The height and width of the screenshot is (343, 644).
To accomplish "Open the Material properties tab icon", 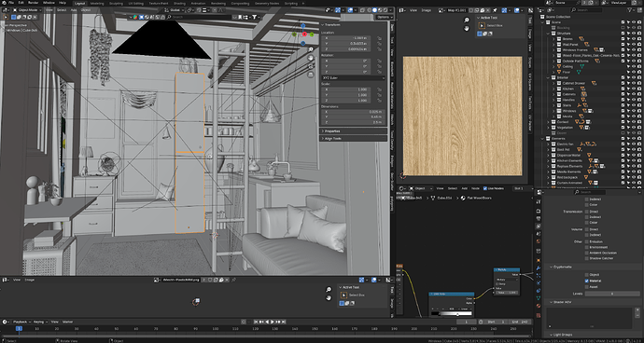I will point(539,306).
